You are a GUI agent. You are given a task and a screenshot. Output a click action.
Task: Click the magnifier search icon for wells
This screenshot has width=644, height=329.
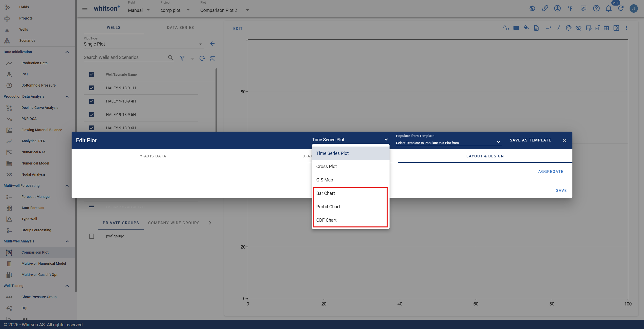pos(170,58)
